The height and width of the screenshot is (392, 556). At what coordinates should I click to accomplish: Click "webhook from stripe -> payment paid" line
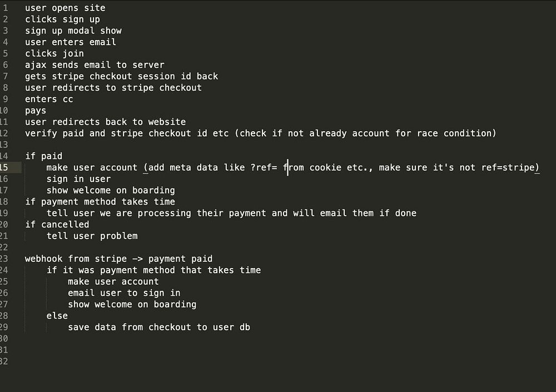(118, 259)
